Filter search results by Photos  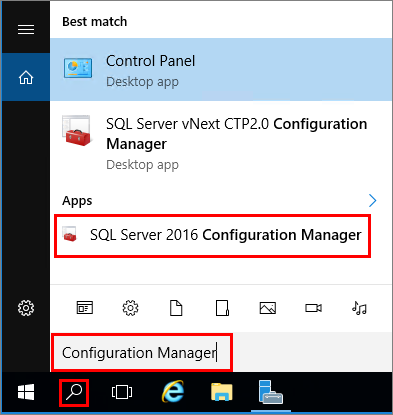coord(268,308)
